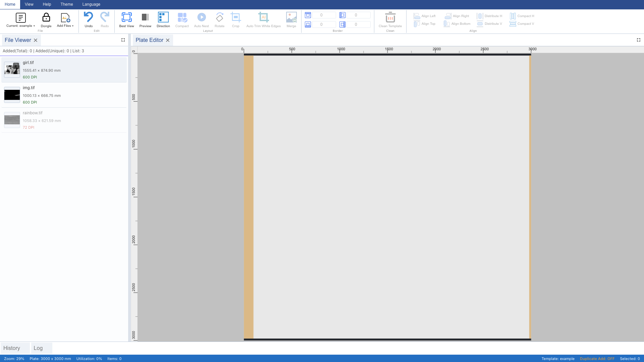This screenshot has height=362, width=644.
Task: Open the Help menu
Action: (47, 4)
